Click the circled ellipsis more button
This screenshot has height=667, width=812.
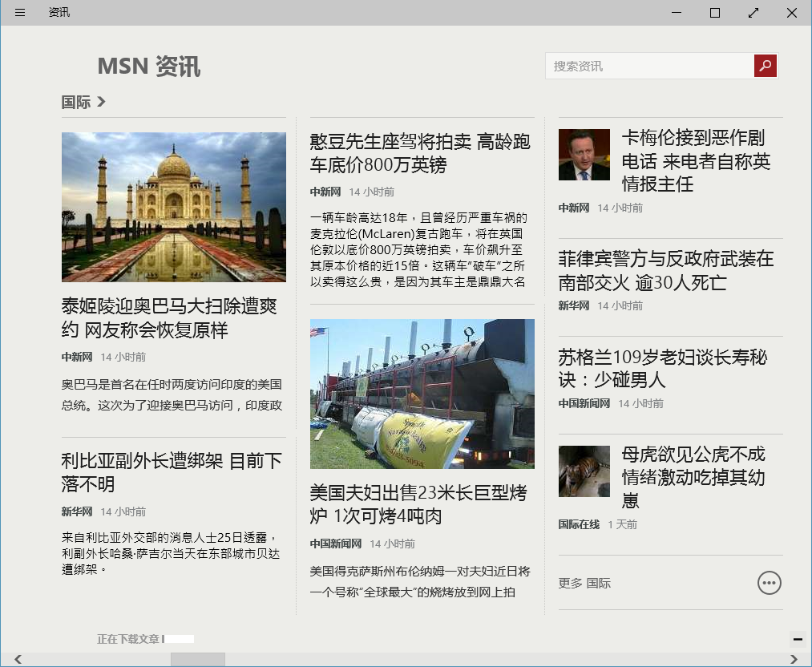769,583
